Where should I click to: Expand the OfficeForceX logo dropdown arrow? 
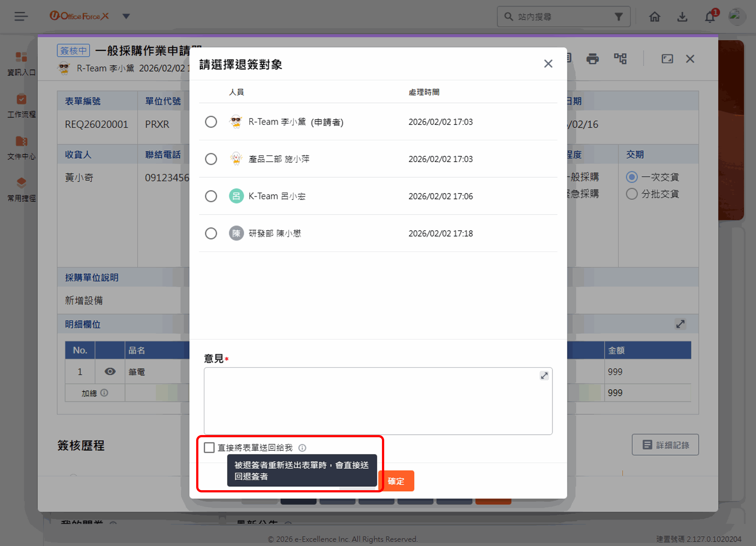tap(126, 16)
